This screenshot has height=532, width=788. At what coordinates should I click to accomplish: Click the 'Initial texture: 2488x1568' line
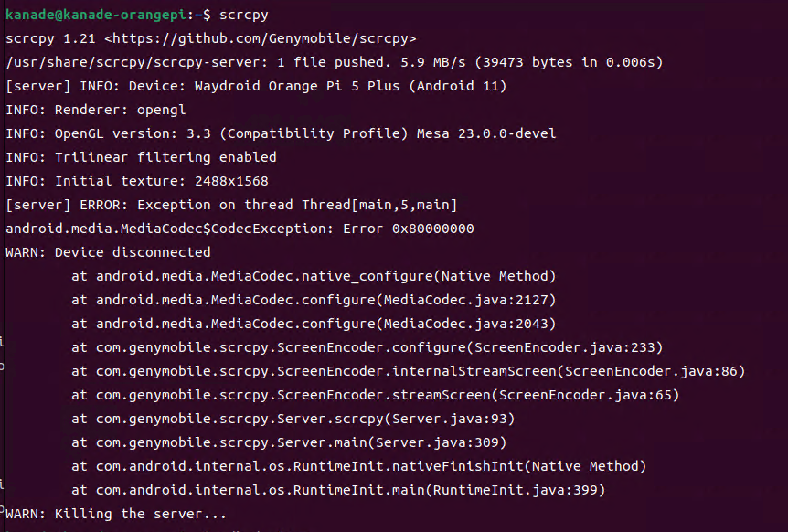click(136, 181)
